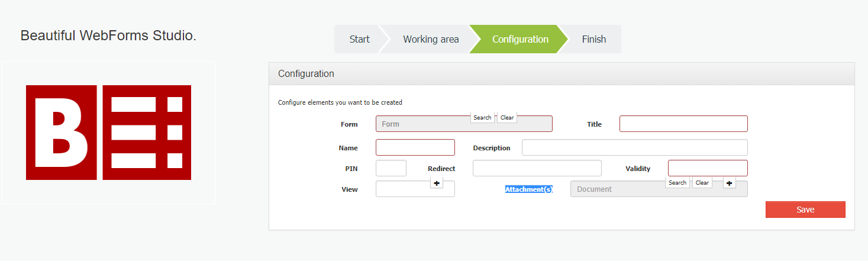Viewport: 868px width, 261px height.
Task: Click the Validity input field
Action: [x=708, y=168]
